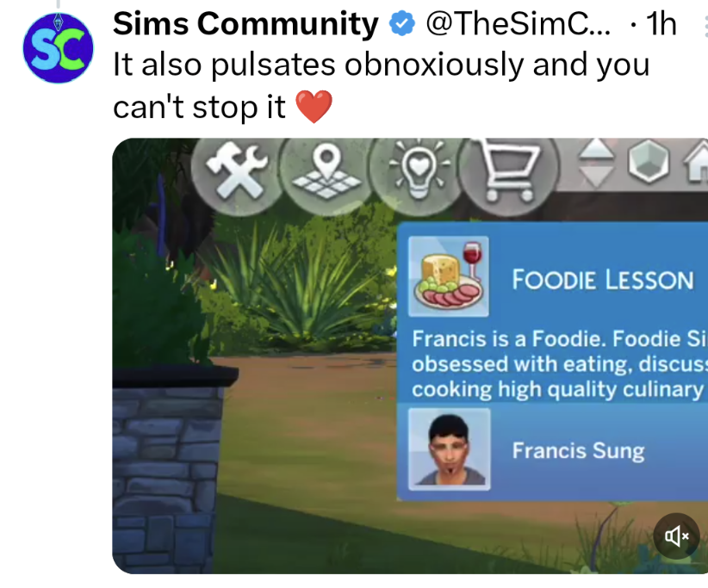Open the 1h tweet timestamp
This screenshot has width=708, height=588.
tap(661, 23)
